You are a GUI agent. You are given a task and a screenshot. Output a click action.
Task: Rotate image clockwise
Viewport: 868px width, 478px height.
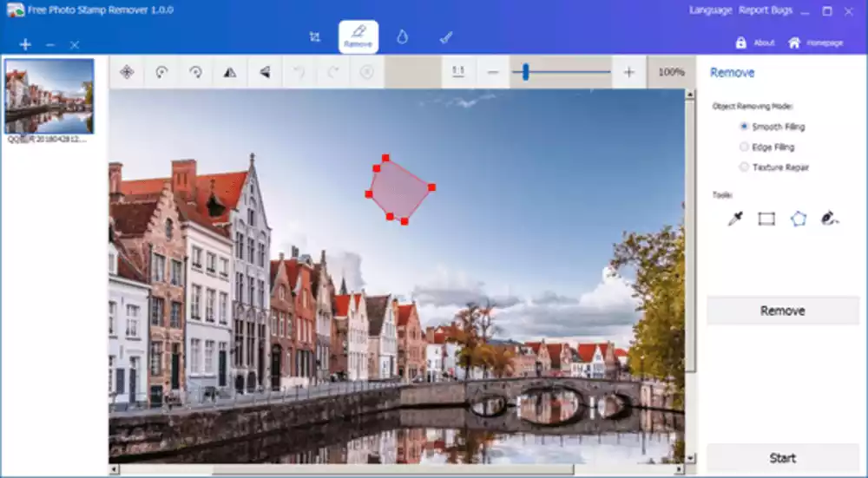pyautogui.click(x=195, y=72)
